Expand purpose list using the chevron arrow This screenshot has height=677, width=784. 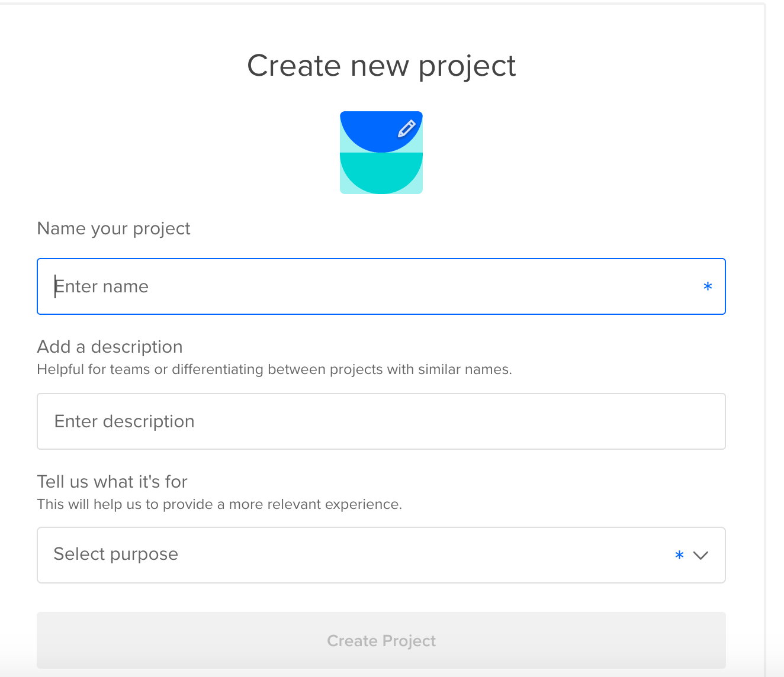(701, 555)
